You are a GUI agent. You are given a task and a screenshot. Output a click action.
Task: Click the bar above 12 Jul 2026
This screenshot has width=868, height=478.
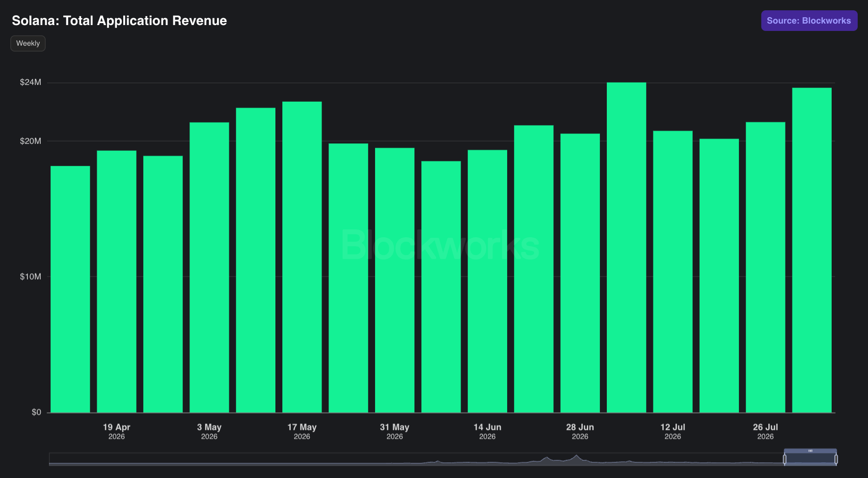[673, 272]
